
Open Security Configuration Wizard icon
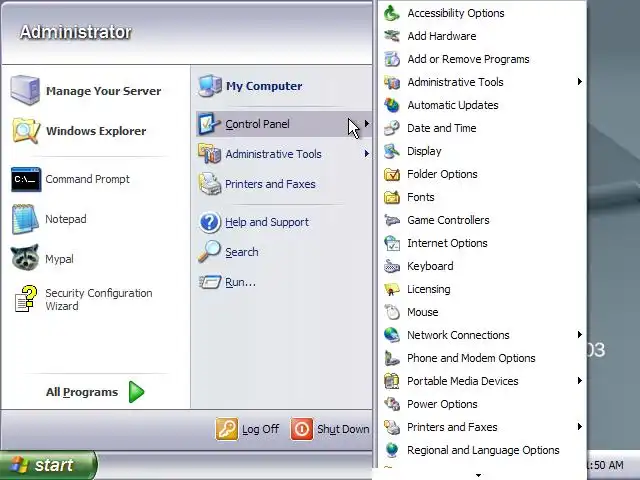click(26, 299)
